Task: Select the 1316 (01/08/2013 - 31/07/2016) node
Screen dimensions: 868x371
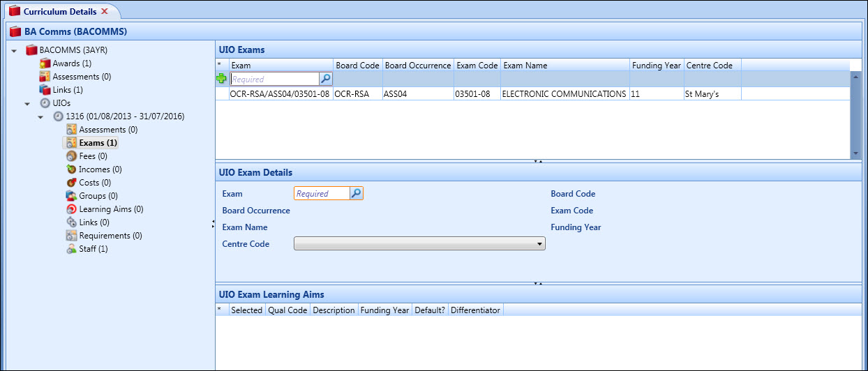Action: (125, 116)
